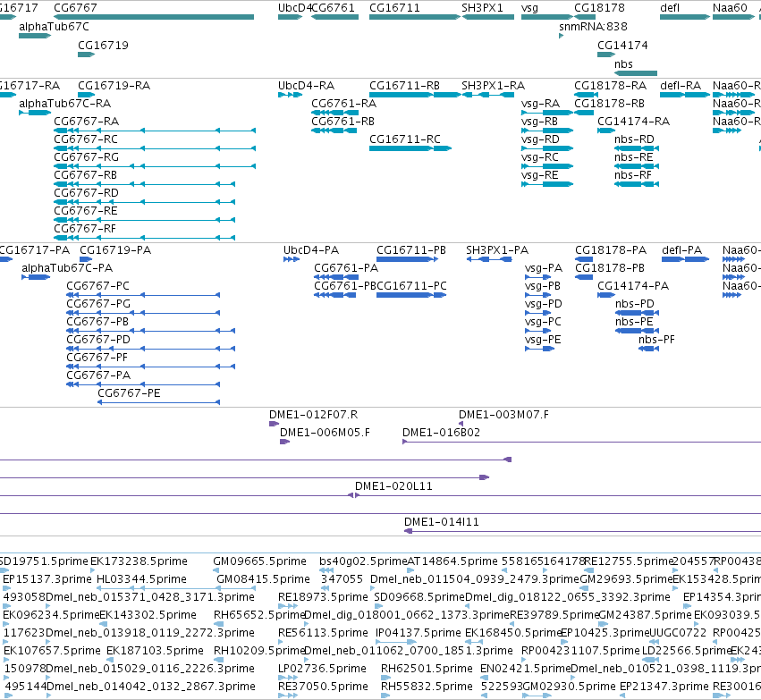Select the defl gene label in top track

670,8
